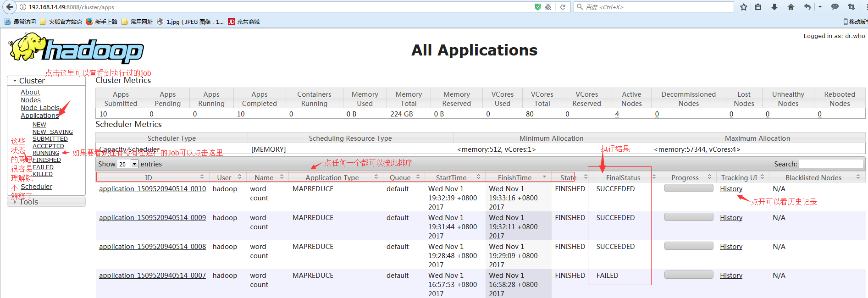Bookmark this page with the star icon

(743, 7)
